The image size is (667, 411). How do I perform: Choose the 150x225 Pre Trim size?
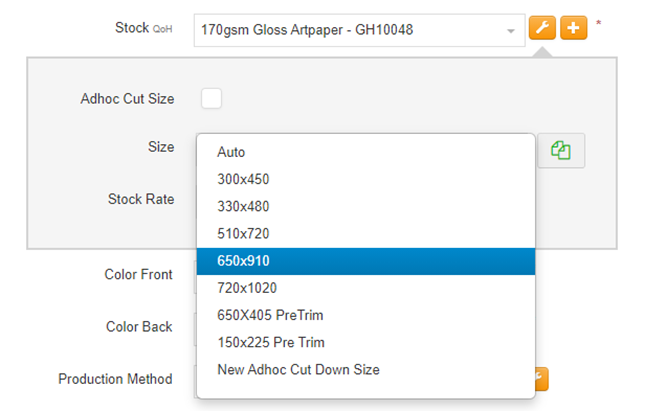(x=271, y=342)
